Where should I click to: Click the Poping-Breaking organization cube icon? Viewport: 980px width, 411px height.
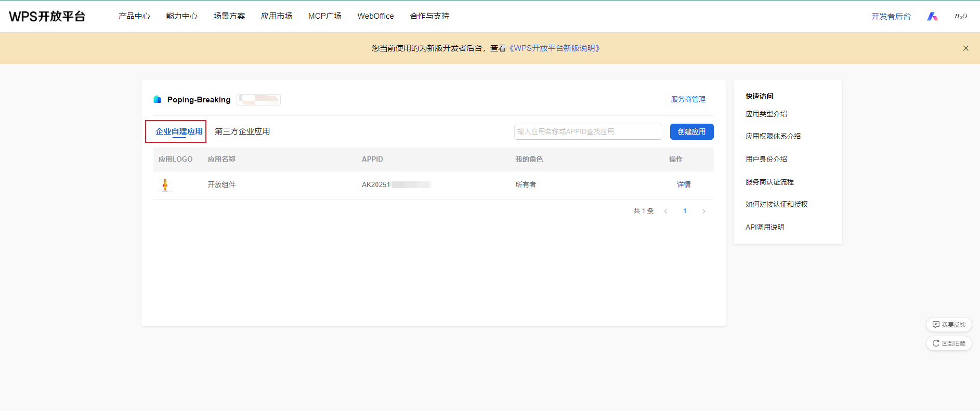tap(157, 99)
